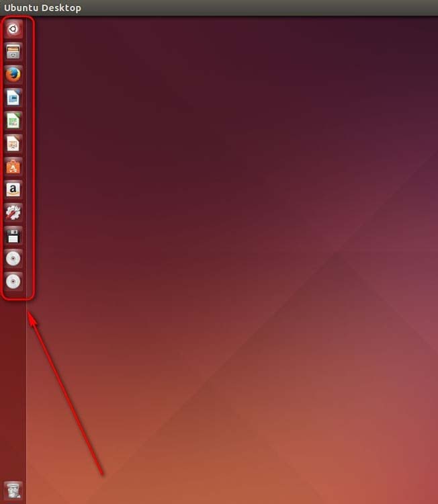Open the second optical disc icon
This screenshot has height=504, width=438.
[x=13, y=282]
